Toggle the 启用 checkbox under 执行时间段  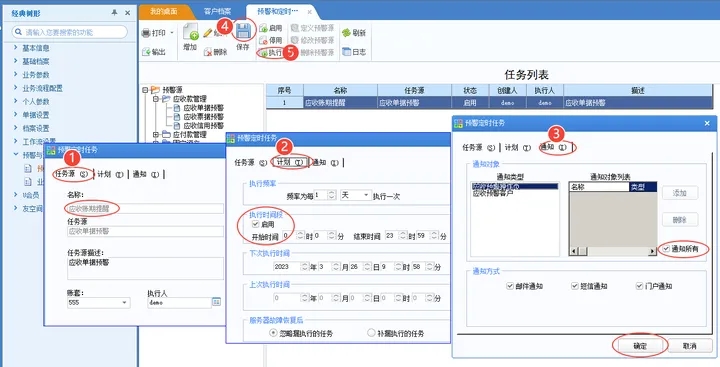256,225
